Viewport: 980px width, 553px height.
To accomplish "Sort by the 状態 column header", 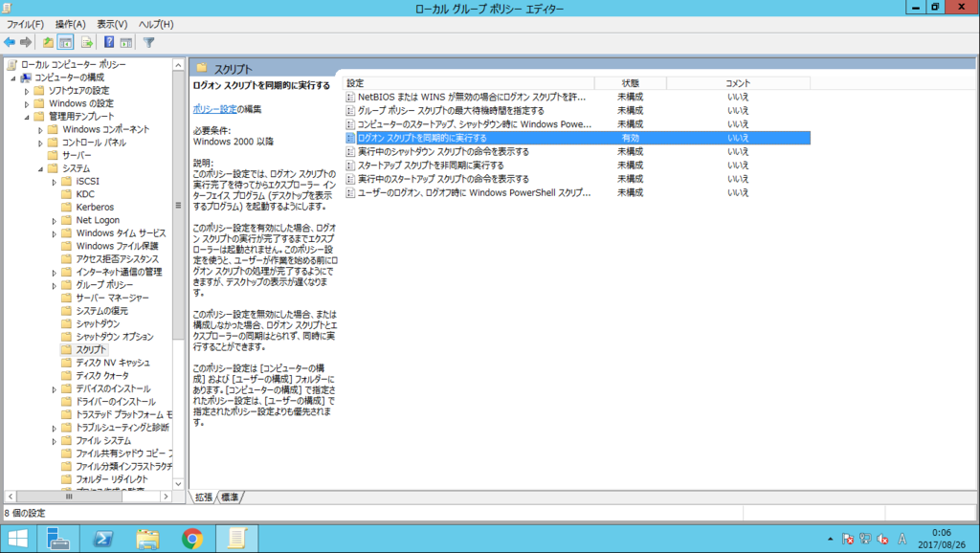I will tap(630, 83).
